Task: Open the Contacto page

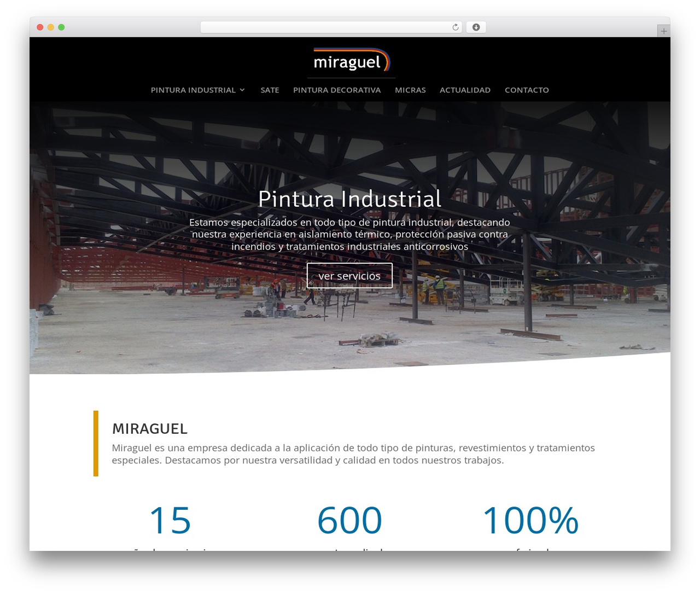Action: [x=527, y=90]
